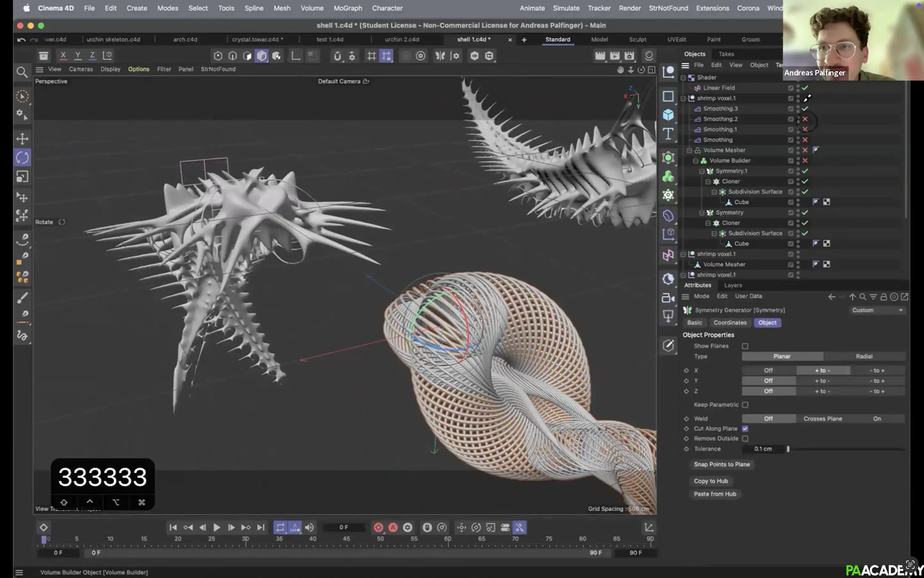This screenshot has height=578, width=924.
Task: Click Copy to Hub button
Action: (711, 481)
